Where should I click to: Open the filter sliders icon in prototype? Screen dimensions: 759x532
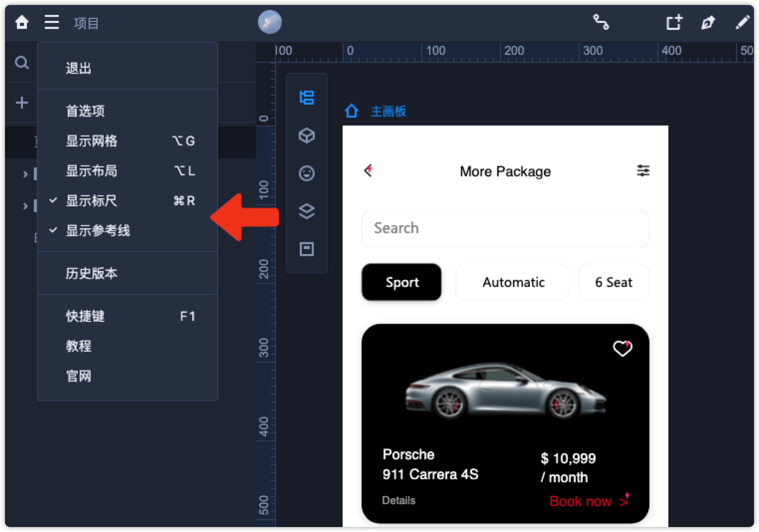tap(643, 171)
